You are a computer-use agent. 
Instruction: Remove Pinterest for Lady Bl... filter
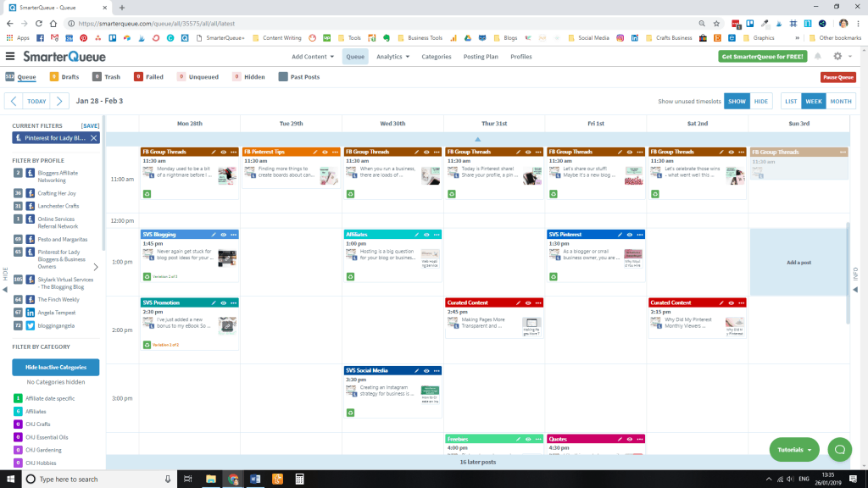(93, 138)
